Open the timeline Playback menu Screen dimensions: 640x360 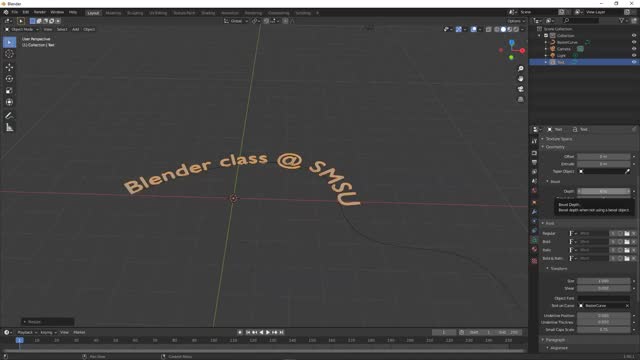tap(27, 332)
